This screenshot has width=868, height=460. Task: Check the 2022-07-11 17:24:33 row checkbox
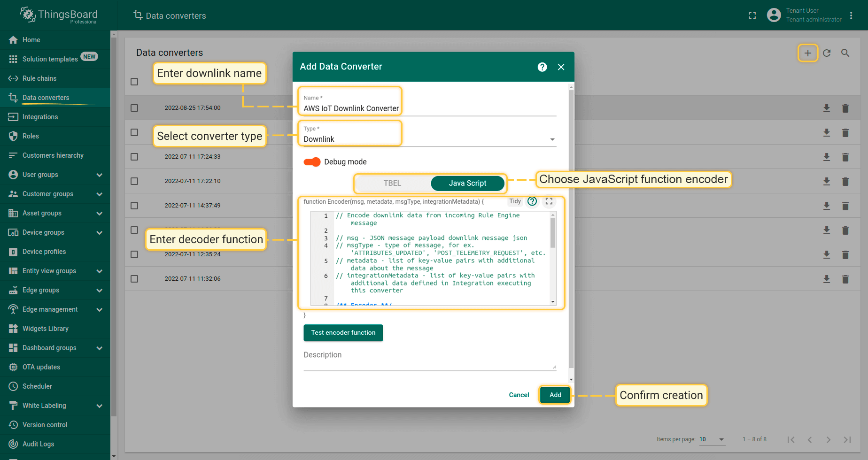[134, 157]
